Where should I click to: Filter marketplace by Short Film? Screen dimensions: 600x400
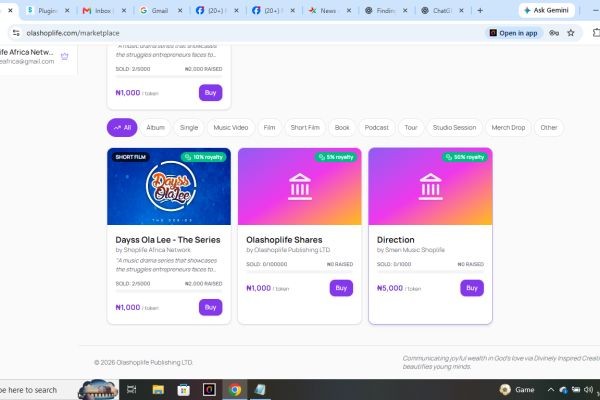(x=305, y=127)
